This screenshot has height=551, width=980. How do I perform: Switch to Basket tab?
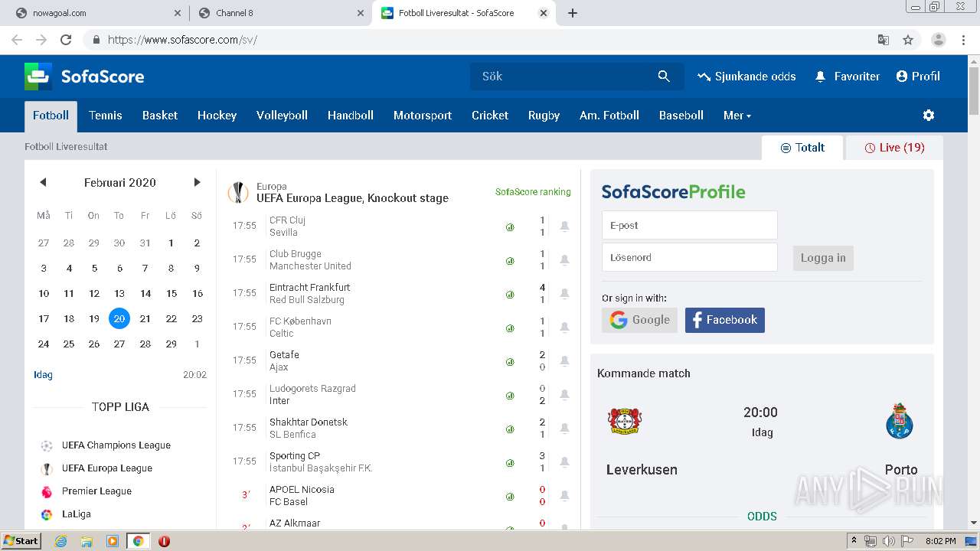point(160,115)
